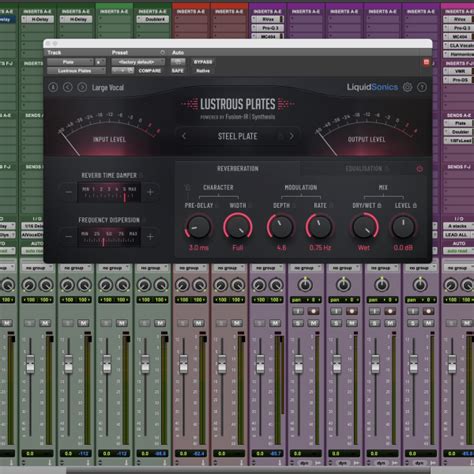474x474 pixels.
Task: Switch to the Equalisation tab
Action: coord(363,169)
